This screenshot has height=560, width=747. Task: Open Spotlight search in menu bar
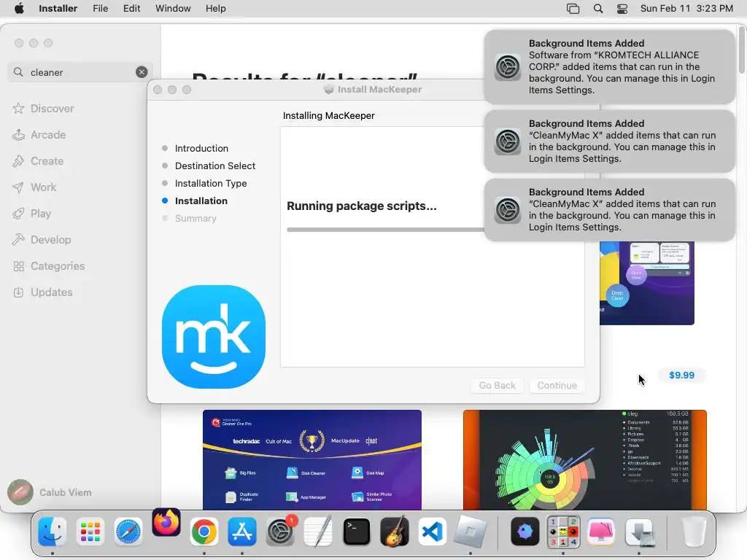(598, 9)
